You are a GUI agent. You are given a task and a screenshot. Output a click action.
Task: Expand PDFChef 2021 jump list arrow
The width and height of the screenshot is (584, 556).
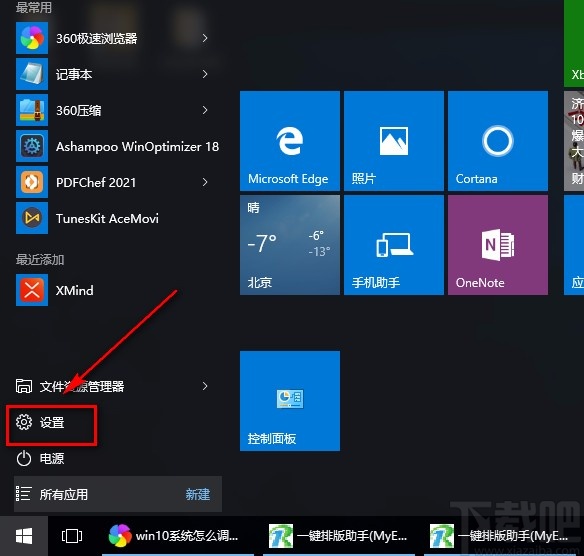pyautogui.click(x=205, y=182)
